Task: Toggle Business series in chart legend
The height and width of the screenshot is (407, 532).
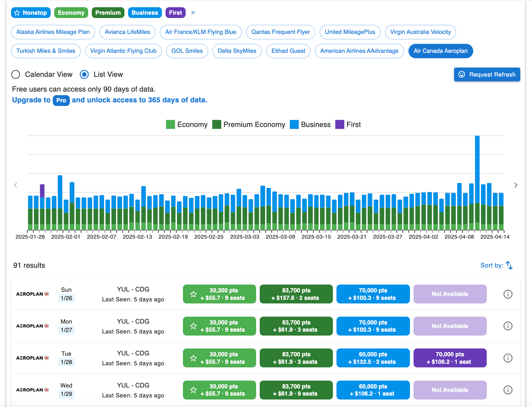Action: 310,125
